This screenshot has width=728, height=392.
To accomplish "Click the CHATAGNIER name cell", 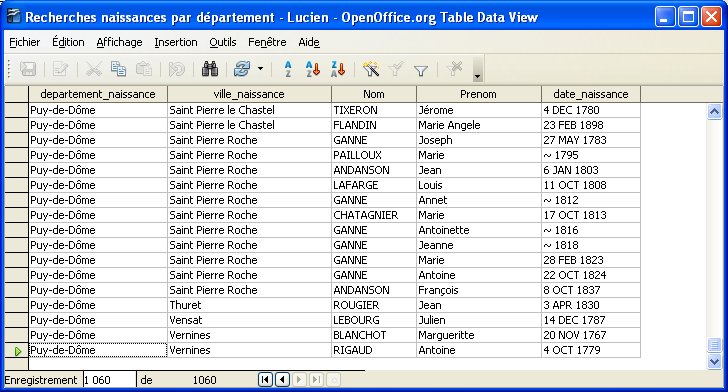I will [x=374, y=215].
